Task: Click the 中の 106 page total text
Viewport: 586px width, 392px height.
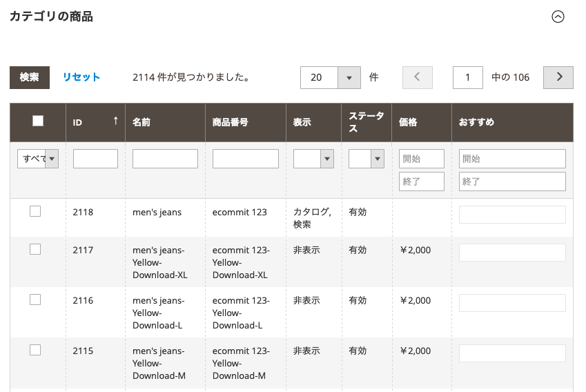Action: (511, 77)
